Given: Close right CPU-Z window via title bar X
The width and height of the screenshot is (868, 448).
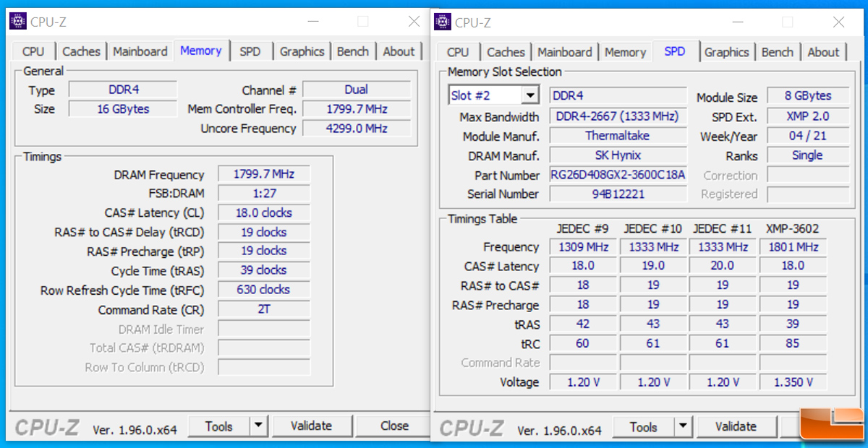Looking at the screenshot, I should (838, 22).
